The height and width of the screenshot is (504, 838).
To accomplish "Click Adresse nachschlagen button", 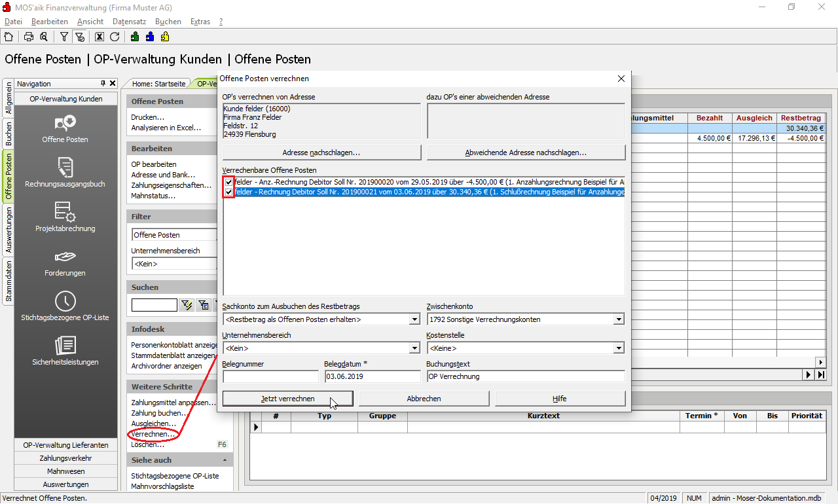I will click(321, 153).
